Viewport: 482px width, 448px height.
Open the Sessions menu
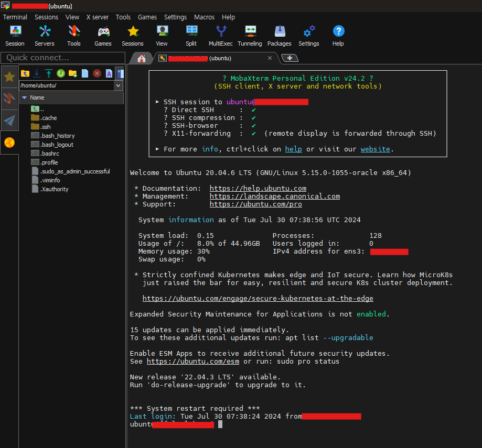click(47, 17)
